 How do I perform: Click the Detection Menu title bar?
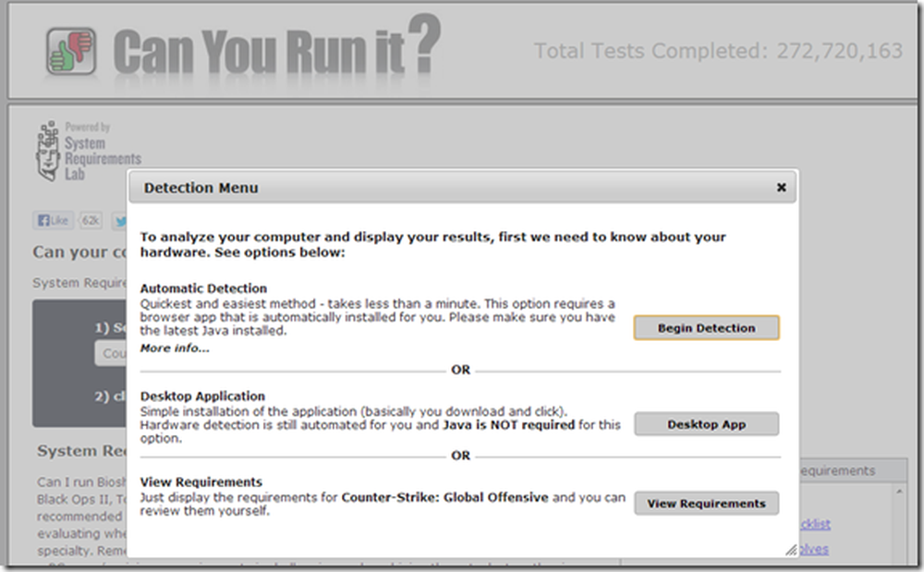pos(463,188)
